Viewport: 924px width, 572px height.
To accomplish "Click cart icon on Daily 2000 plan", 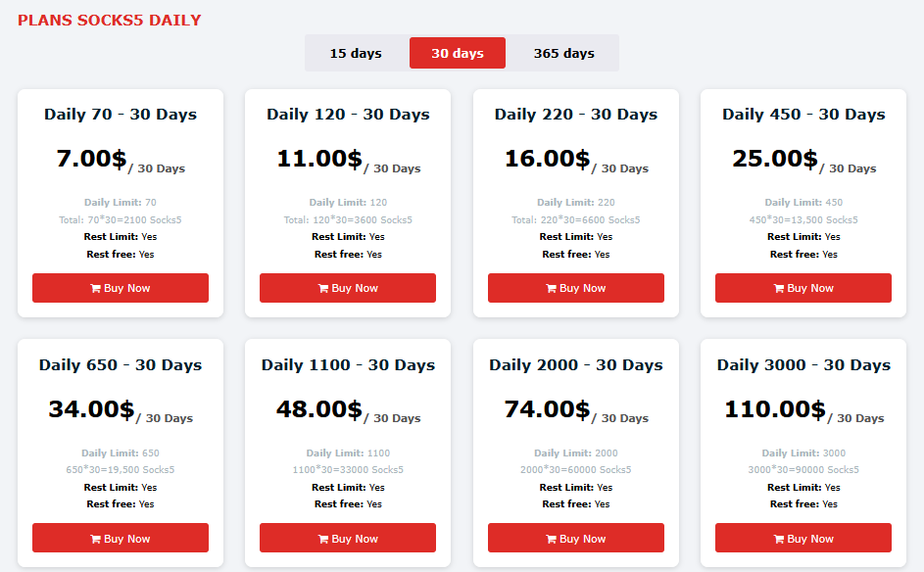I will point(551,539).
